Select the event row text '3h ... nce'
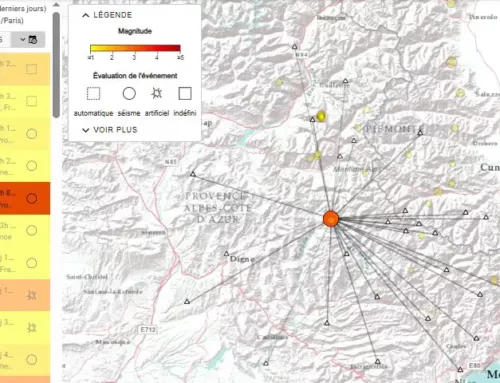Screen dimensions: 500x383 coord(8,231)
